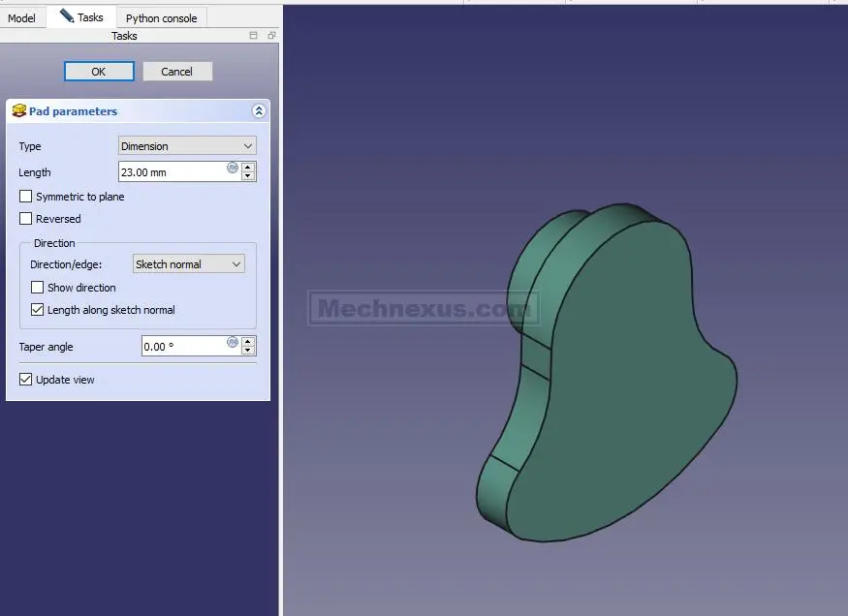Decrease Taper angle with down arrow
The image size is (848, 616).
248,351
